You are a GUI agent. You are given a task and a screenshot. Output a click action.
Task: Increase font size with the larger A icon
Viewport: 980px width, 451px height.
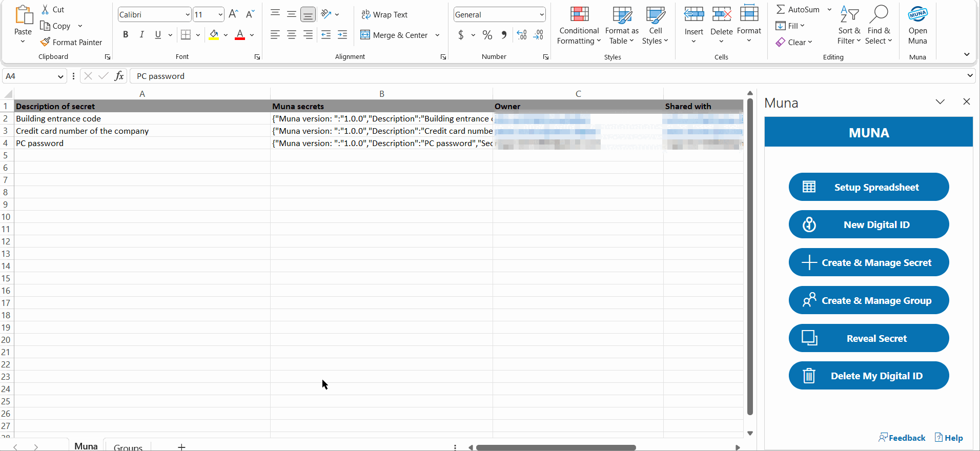point(233,14)
